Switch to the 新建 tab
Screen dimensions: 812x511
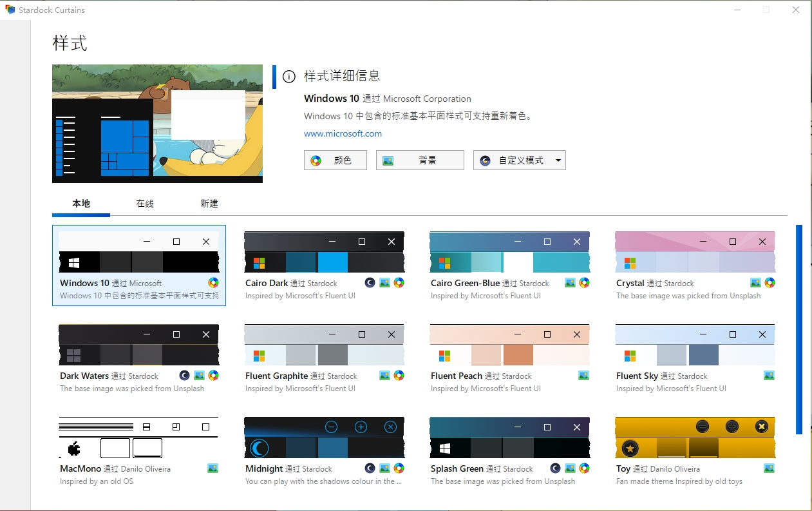coord(209,203)
